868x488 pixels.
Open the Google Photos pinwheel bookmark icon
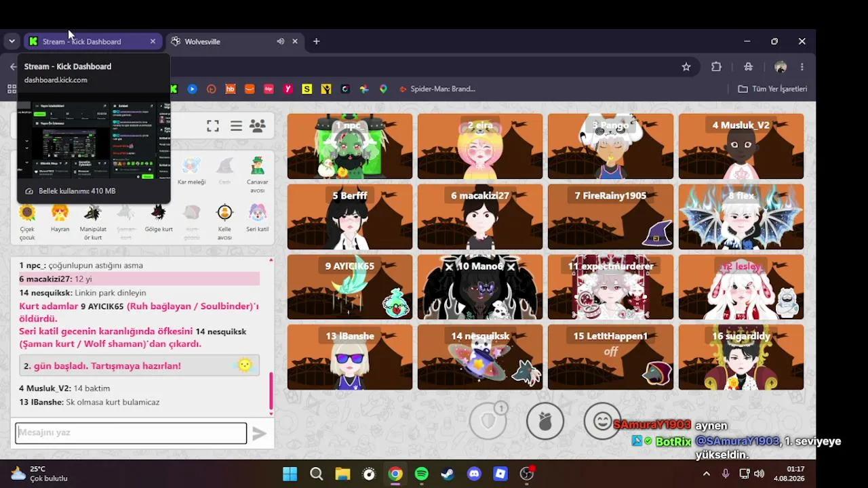[364, 89]
